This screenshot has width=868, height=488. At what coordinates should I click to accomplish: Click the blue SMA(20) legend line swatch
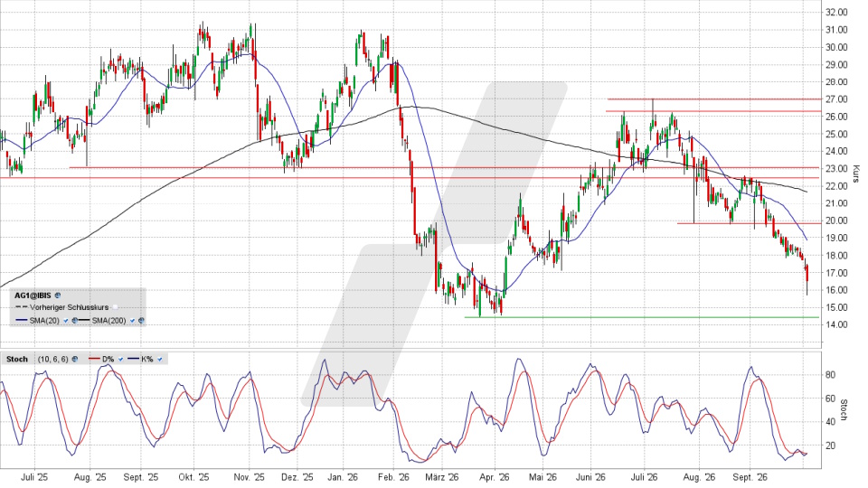pos(22,320)
